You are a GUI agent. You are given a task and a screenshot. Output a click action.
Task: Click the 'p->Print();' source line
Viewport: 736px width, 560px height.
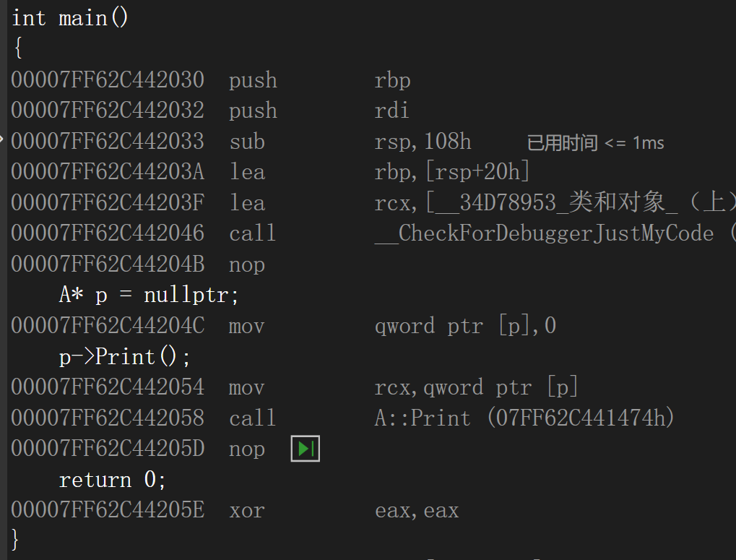(x=124, y=357)
